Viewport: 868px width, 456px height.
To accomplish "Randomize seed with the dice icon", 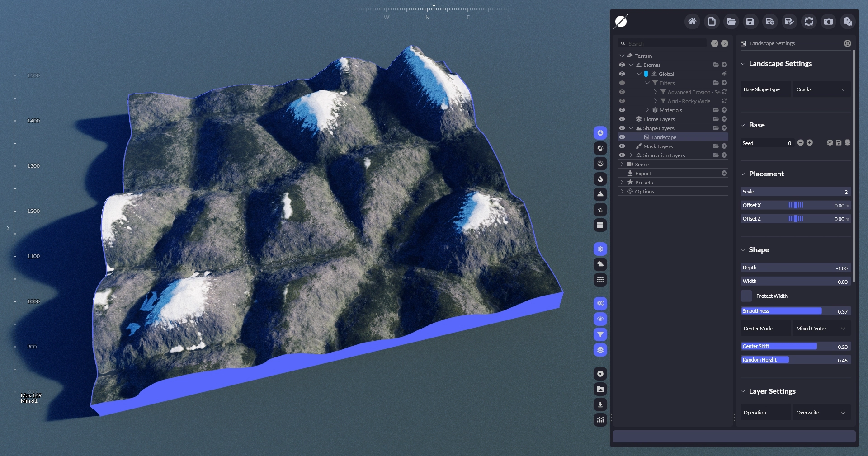I will [x=830, y=143].
